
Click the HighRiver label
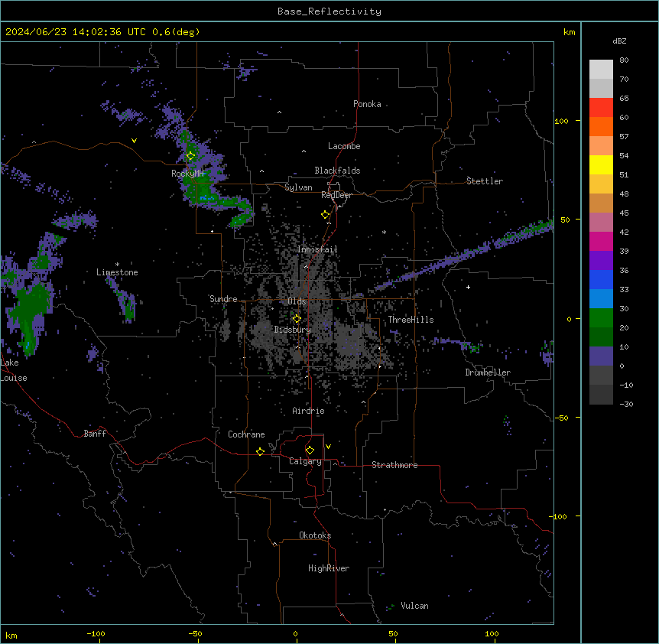329,568
